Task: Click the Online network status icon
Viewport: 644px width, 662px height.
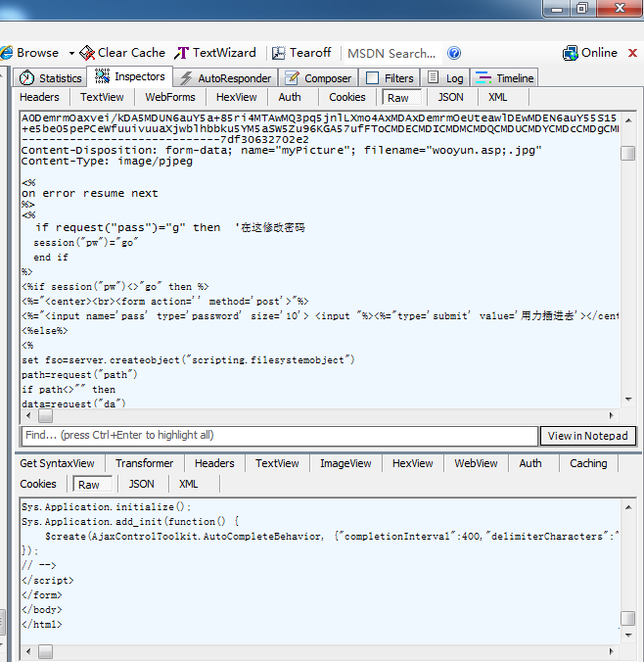Action: [x=571, y=53]
